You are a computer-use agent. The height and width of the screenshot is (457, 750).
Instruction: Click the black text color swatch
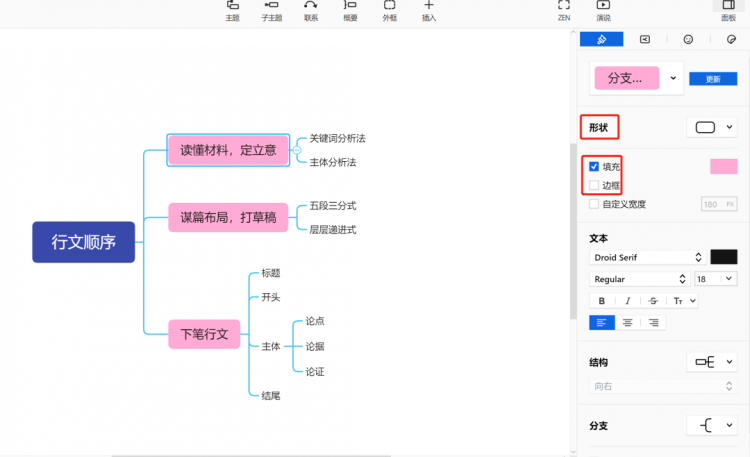coord(724,257)
